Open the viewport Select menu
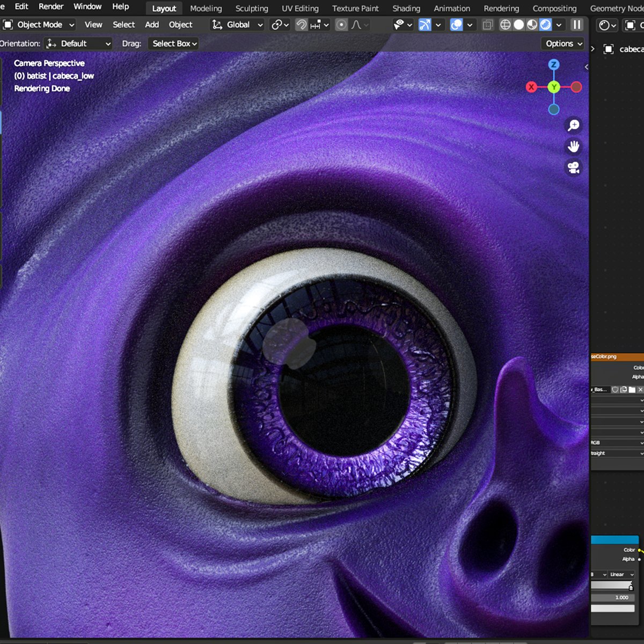 coord(123,25)
